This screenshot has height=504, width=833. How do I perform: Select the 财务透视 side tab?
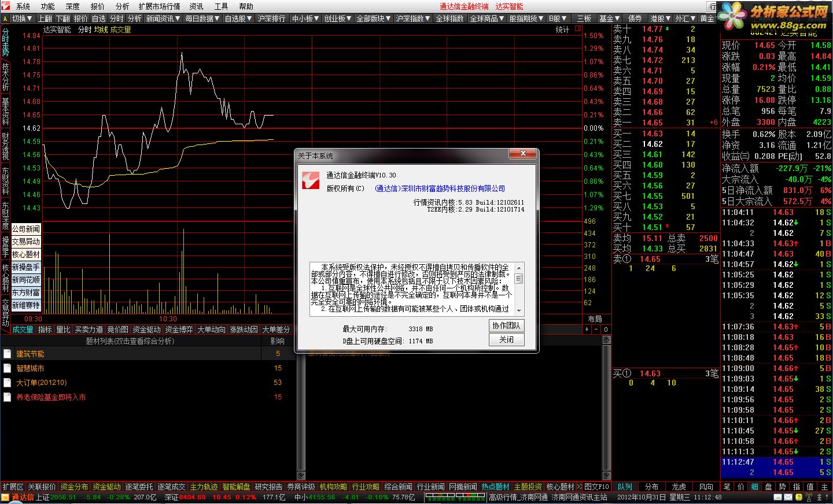point(5,146)
